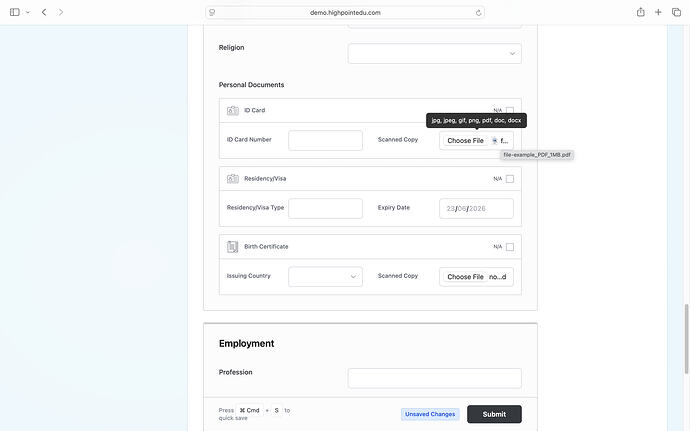This screenshot has width=690, height=431.
Task: Toggle the Safari sidebar icon
Action: click(x=15, y=12)
